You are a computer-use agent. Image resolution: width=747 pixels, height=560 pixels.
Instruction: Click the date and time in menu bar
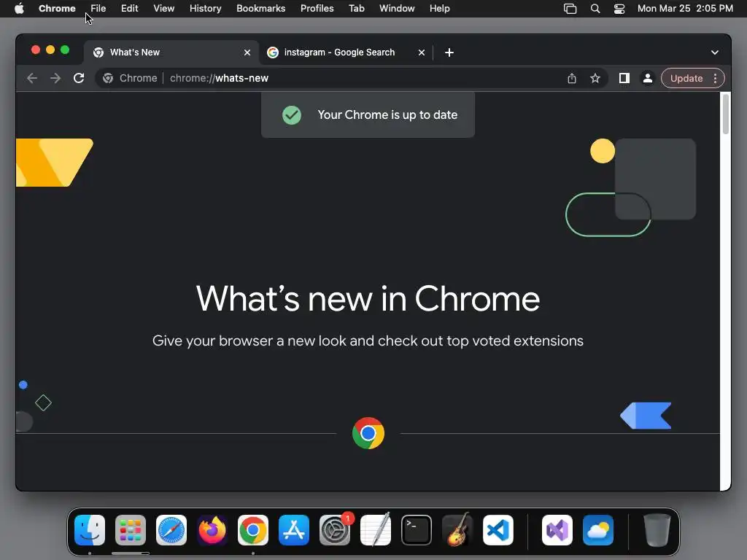pos(685,9)
